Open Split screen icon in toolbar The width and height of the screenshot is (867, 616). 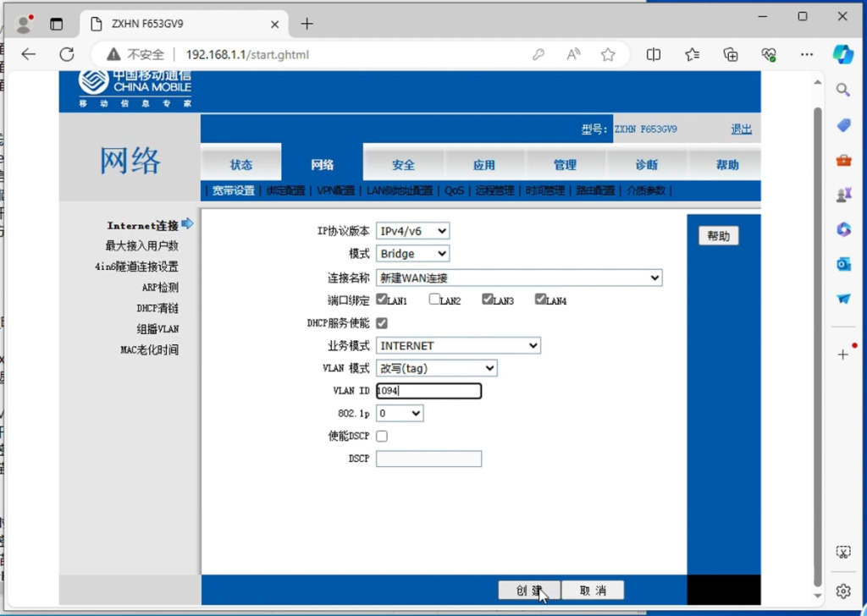click(654, 54)
